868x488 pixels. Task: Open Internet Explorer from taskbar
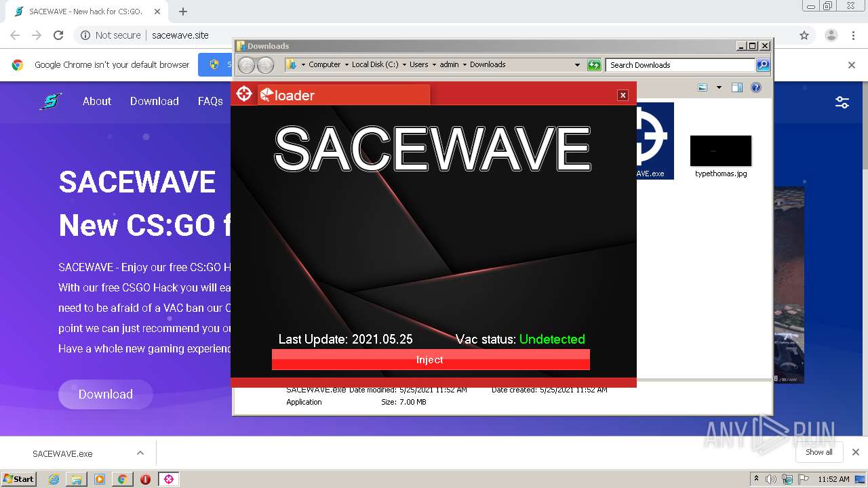pos(54,479)
